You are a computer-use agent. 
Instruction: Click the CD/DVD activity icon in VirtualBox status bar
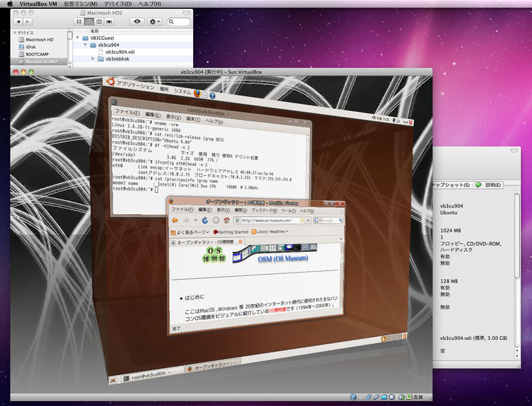[x=361, y=397]
